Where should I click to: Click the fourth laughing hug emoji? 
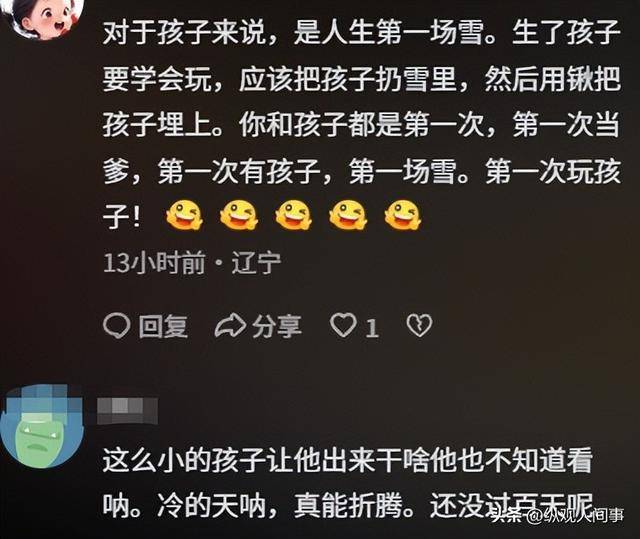(348, 215)
